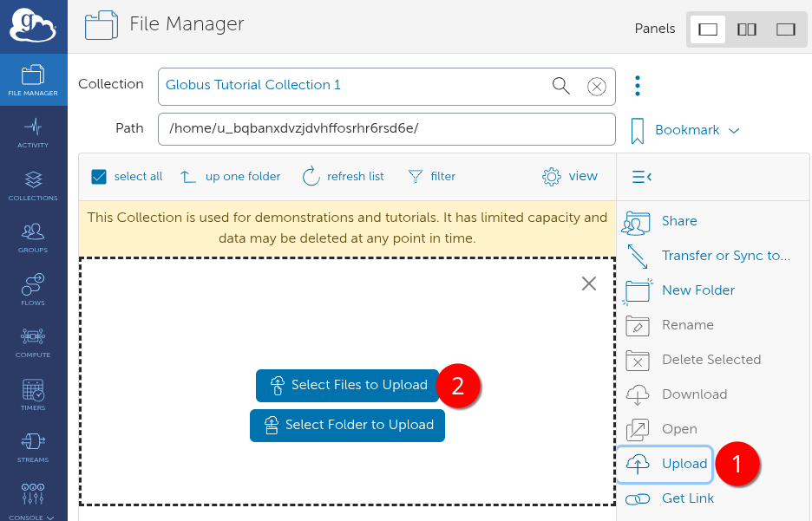Open the Flows section
The image size is (812, 521).
click(x=33, y=290)
